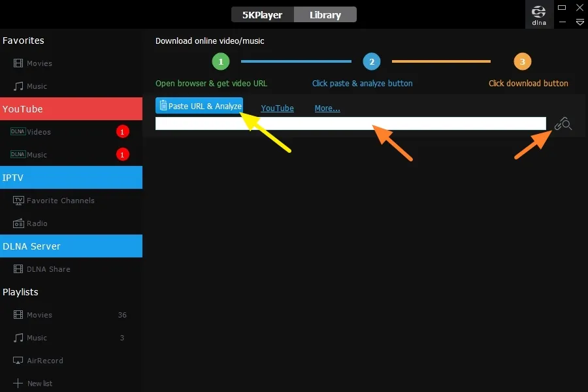
Task: Switch to the 5KPlayer tab
Action: [262, 14]
